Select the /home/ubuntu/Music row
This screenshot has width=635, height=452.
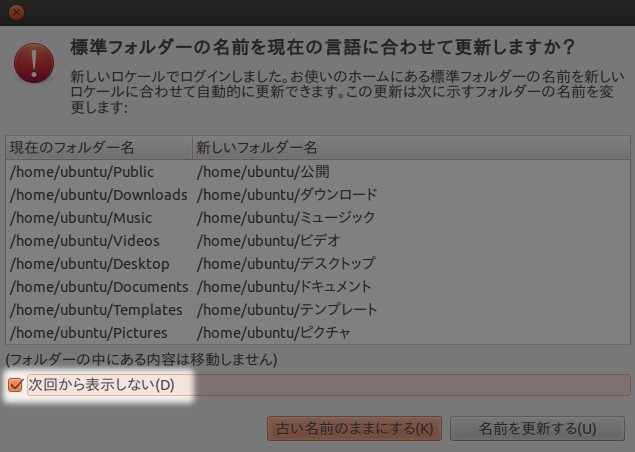[x=318, y=218]
